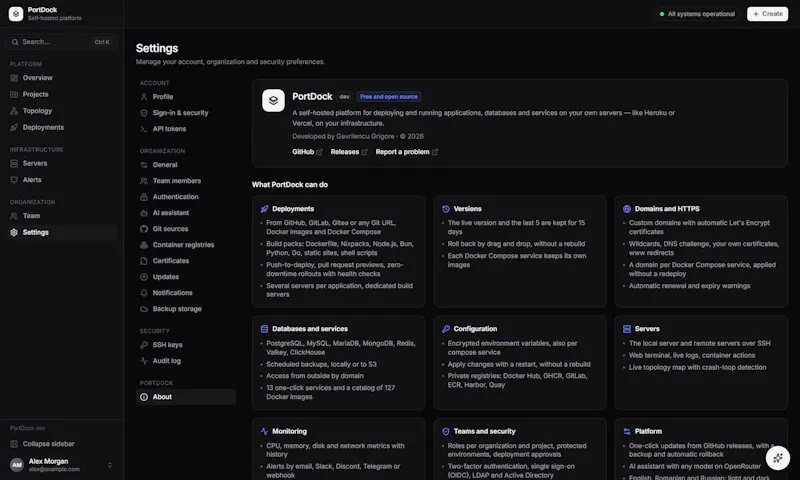
Task: Click the floating sparkle assistant button
Action: tap(778, 458)
